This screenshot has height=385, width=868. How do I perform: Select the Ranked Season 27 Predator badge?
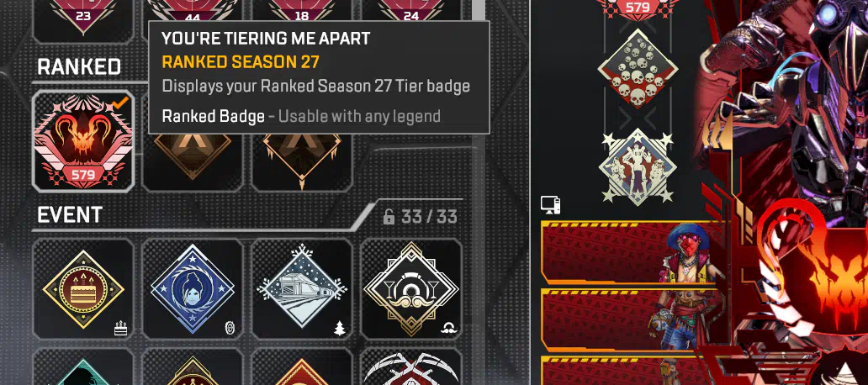click(x=83, y=141)
